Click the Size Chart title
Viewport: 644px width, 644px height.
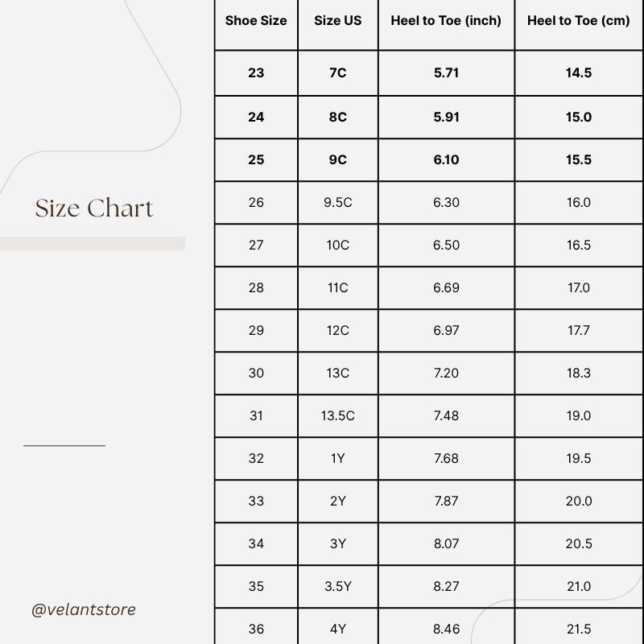click(x=94, y=208)
